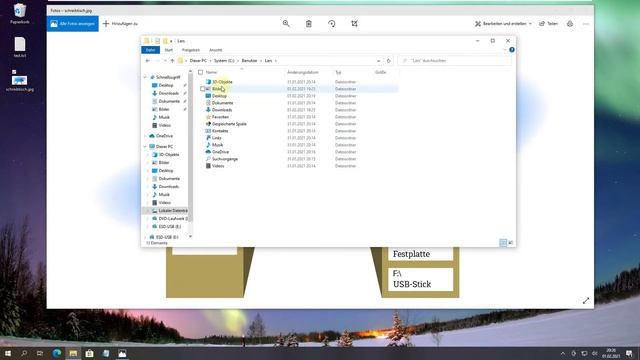Screen dimensions: 640x360
Task: Open the address bar history dropdown
Action: click(379, 61)
